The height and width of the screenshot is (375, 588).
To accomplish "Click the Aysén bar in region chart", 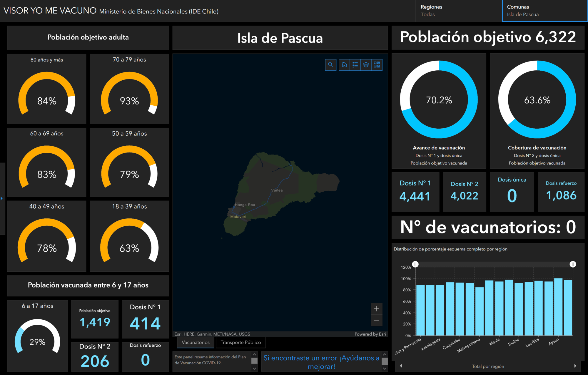I will [558, 307].
